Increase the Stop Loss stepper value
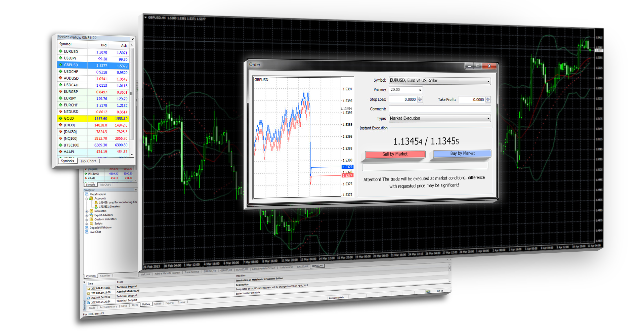The width and height of the screenshot is (644, 336). click(420, 98)
